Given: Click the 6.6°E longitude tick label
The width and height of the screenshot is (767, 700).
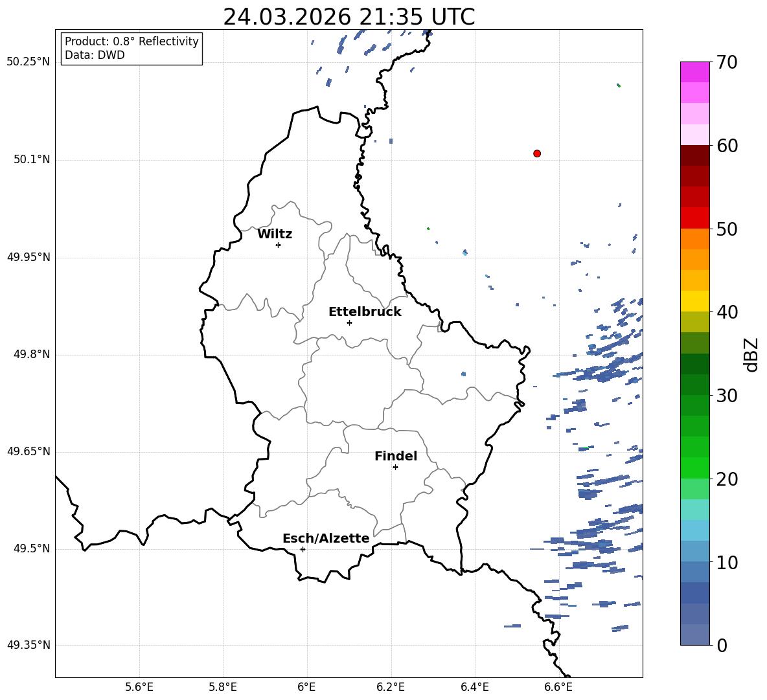Looking at the screenshot, I should tap(558, 688).
